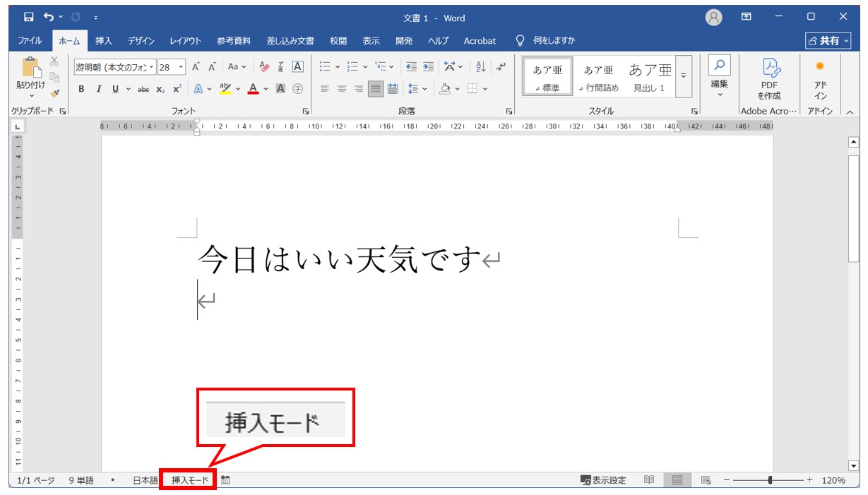Toggle italic formatting
The height and width of the screenshot is (495, 868).
pos(98,89)
